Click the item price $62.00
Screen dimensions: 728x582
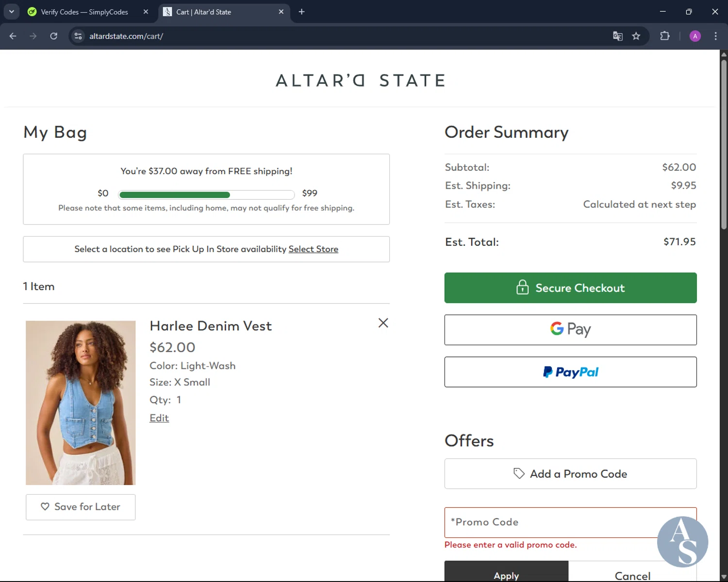pyautogui.click(x=172, y=347)
